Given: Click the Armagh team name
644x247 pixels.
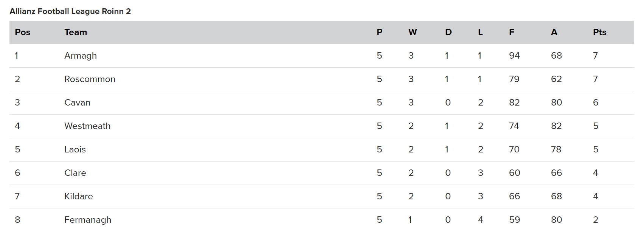Looking at the screenshot, I should click(x=81, y=56).
